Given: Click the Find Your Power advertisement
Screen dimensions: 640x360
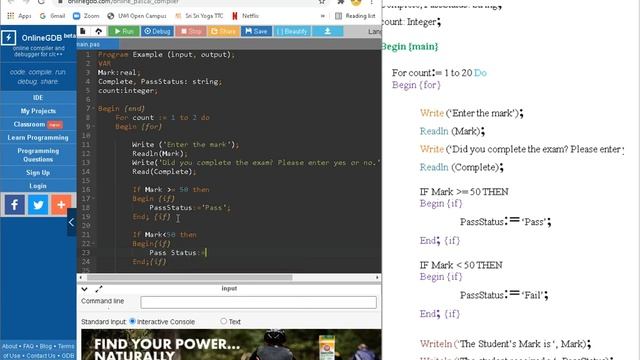Looking at the screenshot, I should pos(231,344).
